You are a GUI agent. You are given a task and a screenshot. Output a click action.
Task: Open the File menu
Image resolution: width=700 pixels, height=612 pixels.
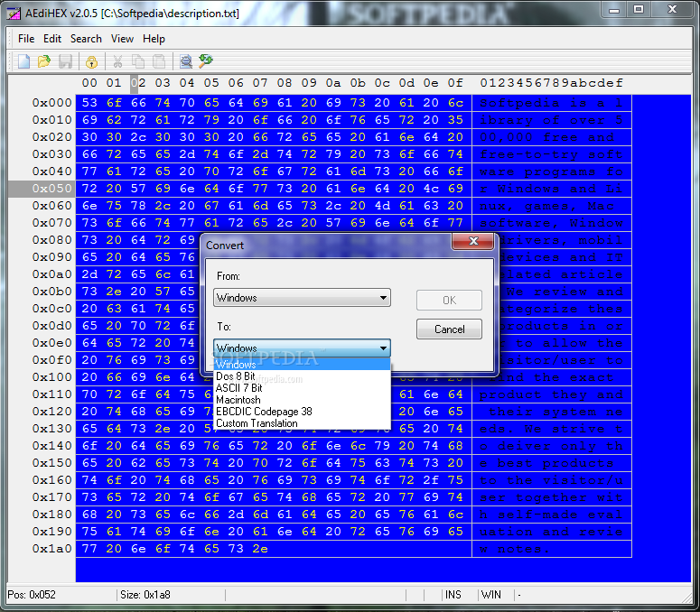tap(26, 39)
